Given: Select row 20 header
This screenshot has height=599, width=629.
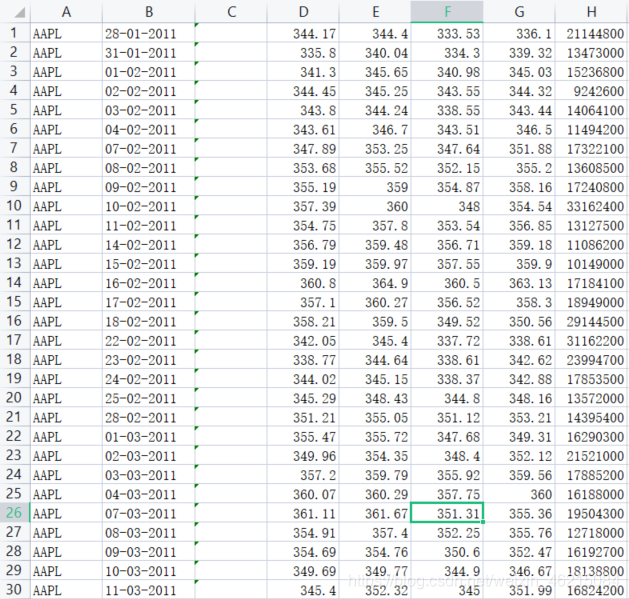Looking at the screenshot, I should tap(14, 397).
